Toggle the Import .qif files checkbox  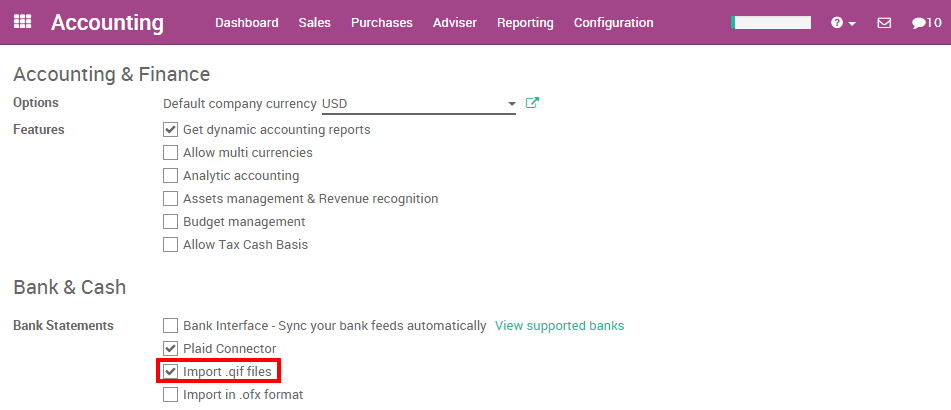coord(170,372)
